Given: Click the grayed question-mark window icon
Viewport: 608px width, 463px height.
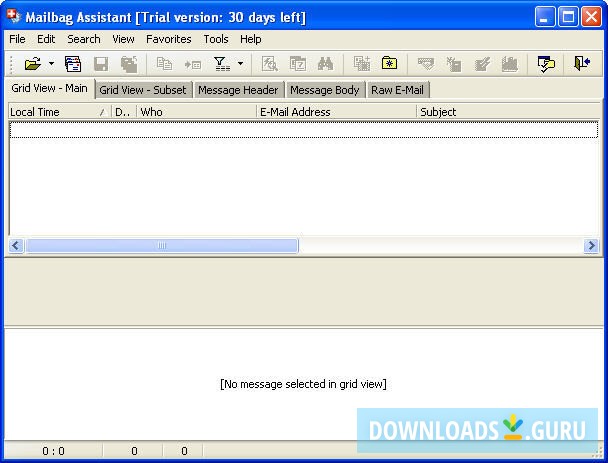Looking at the screenshot, I should pyautogui.click(x=298, y=64).
